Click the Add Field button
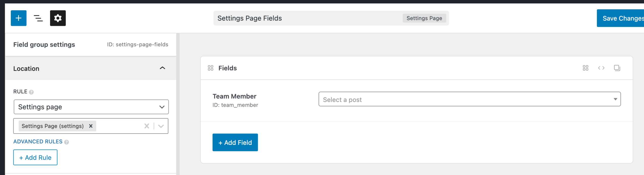 (235, 142)
